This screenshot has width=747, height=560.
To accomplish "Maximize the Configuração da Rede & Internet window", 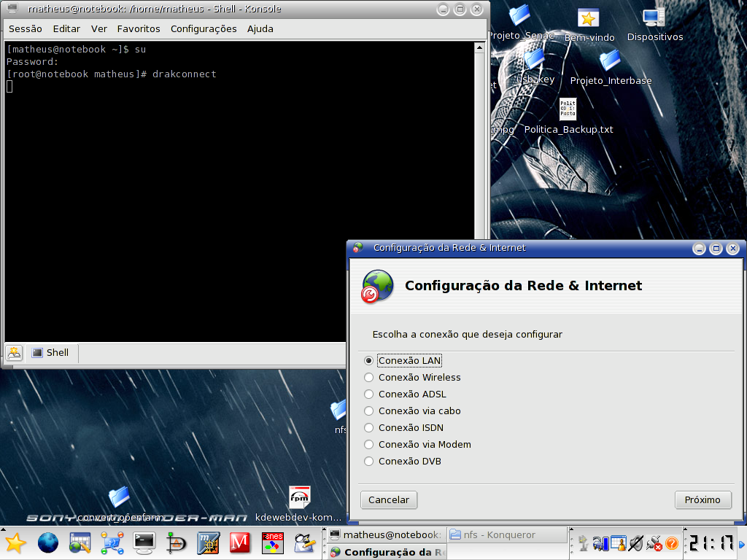I will tap(716, 249).
